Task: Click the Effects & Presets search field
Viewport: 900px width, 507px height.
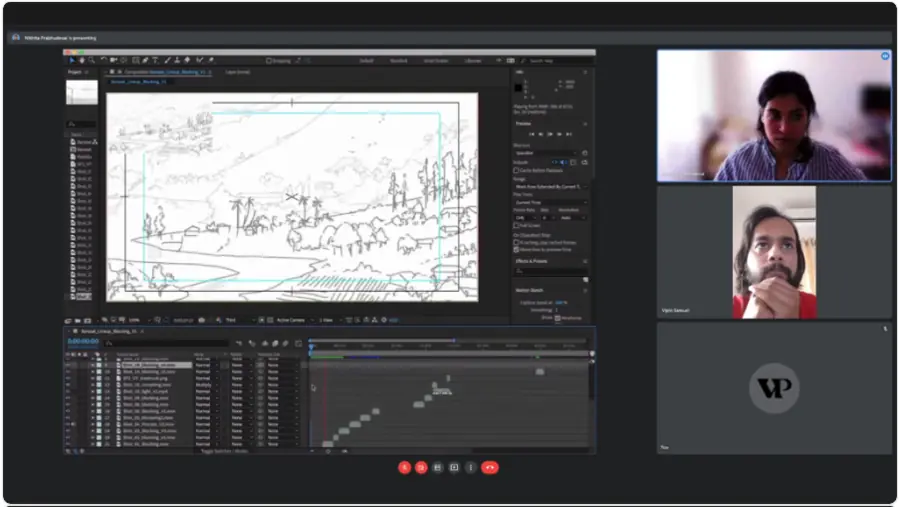Action: (549, 270)
